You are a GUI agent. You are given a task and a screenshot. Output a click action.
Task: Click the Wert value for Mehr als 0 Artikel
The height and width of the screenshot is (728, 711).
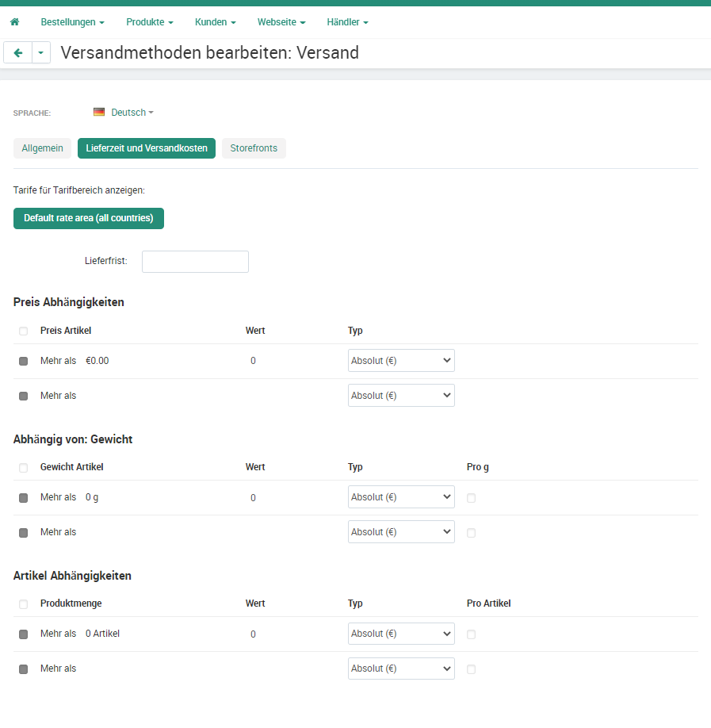coord(253,634)
